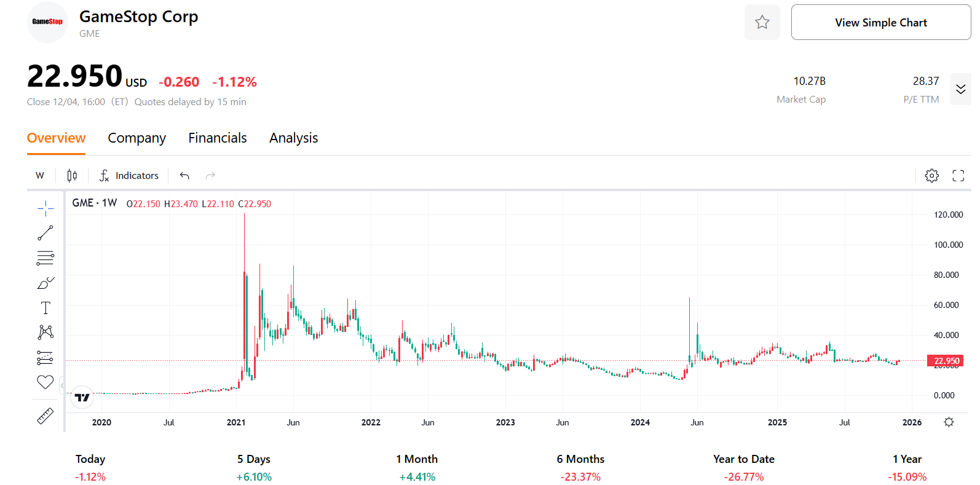
Task: Click the 2021 label on time axis
Action: 236,422
